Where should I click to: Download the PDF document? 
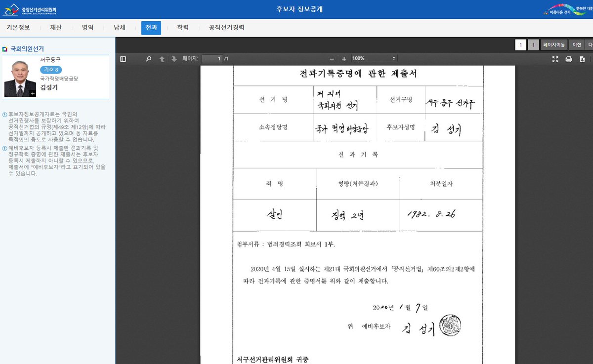(582, 59)
